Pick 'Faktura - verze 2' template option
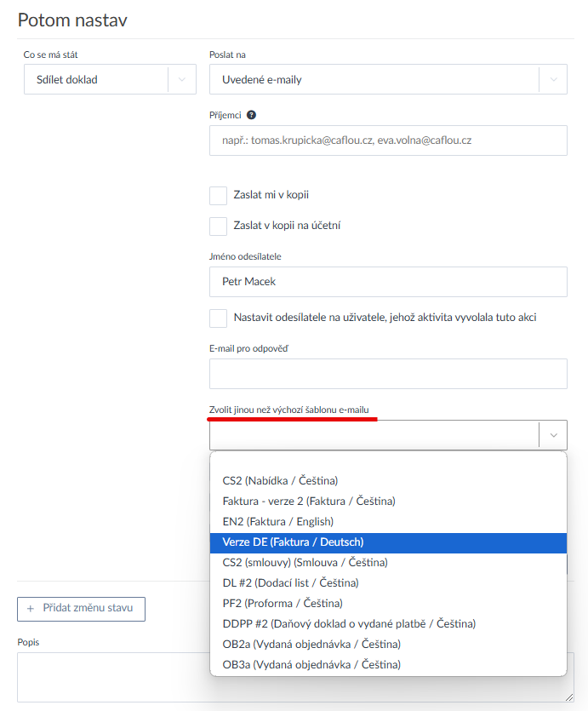588x711 pixels. tap(309, 501)
